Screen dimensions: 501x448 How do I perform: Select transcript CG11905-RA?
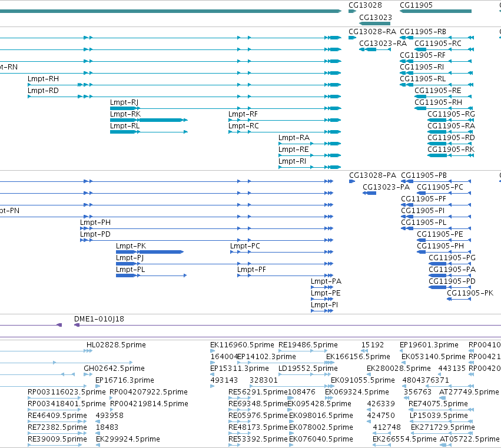(451, 126)
